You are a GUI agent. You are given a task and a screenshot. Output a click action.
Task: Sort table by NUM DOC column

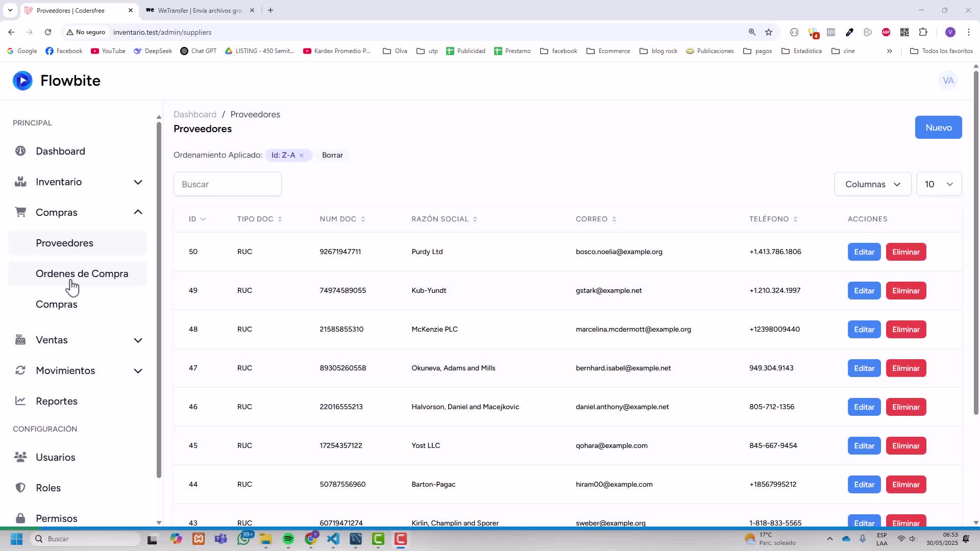point(342,219)
